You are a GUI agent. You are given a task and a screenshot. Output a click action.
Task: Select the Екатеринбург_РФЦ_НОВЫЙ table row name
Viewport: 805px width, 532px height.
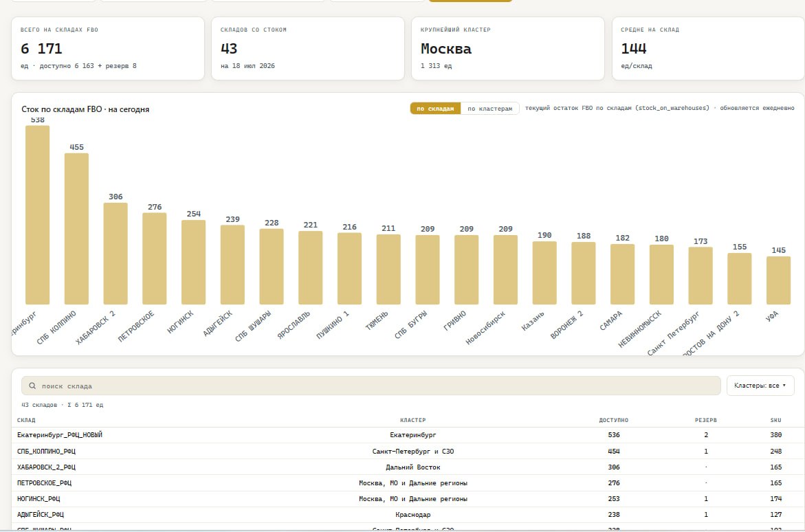coord(60,435)
